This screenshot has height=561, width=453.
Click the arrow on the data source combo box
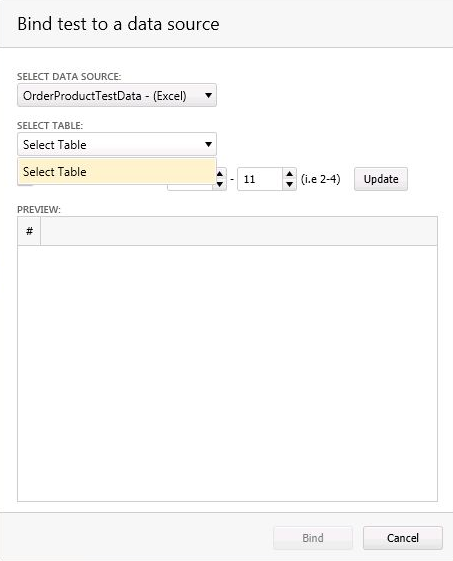coord(208,95)
